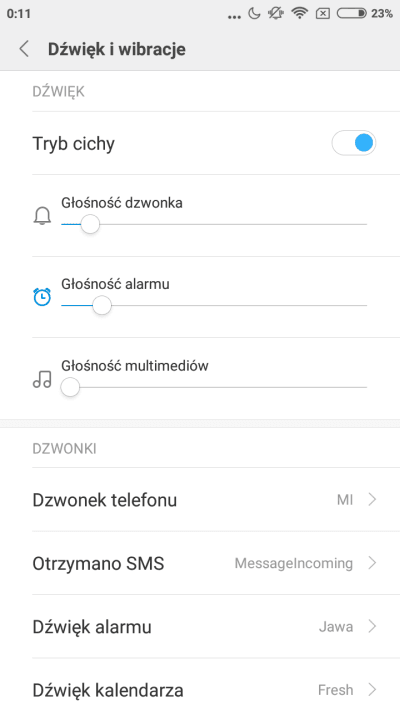400x711 pixels.
Task: Click the Głośność dzwonka slider handle
Action: (90, 224)
